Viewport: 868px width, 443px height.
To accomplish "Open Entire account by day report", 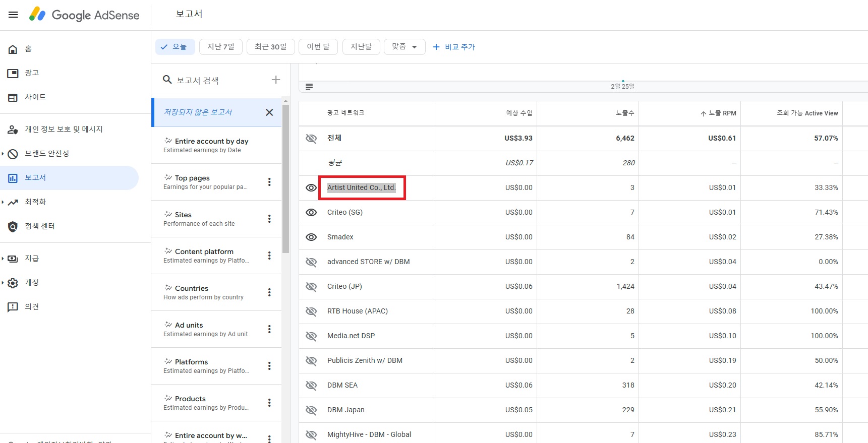I will pyautogui.click(x=216, y=145).
